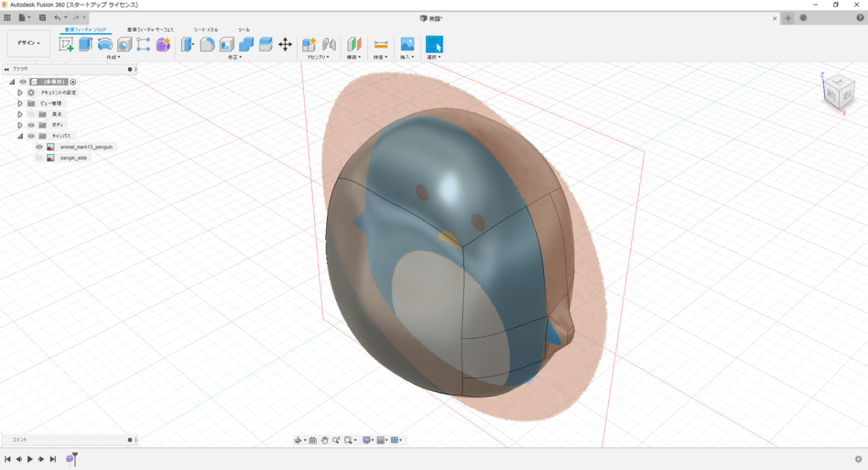Expand the ボディ tree node
This screenshot has height=470, width=868.
(x=20, y=125)
